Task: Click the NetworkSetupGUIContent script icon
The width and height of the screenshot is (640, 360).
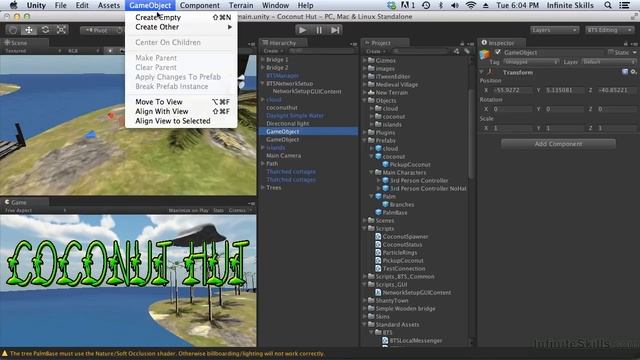Action: click(x=378, y=292)
